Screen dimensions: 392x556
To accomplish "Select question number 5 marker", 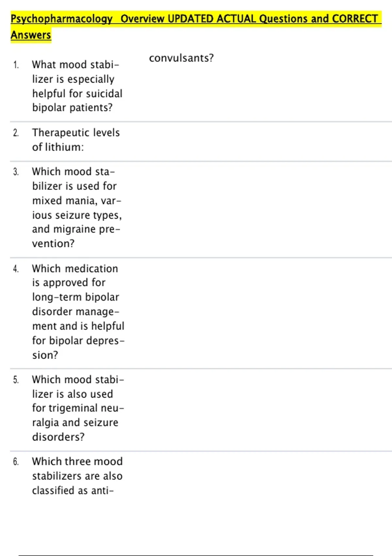I will (x=16, y=380).
